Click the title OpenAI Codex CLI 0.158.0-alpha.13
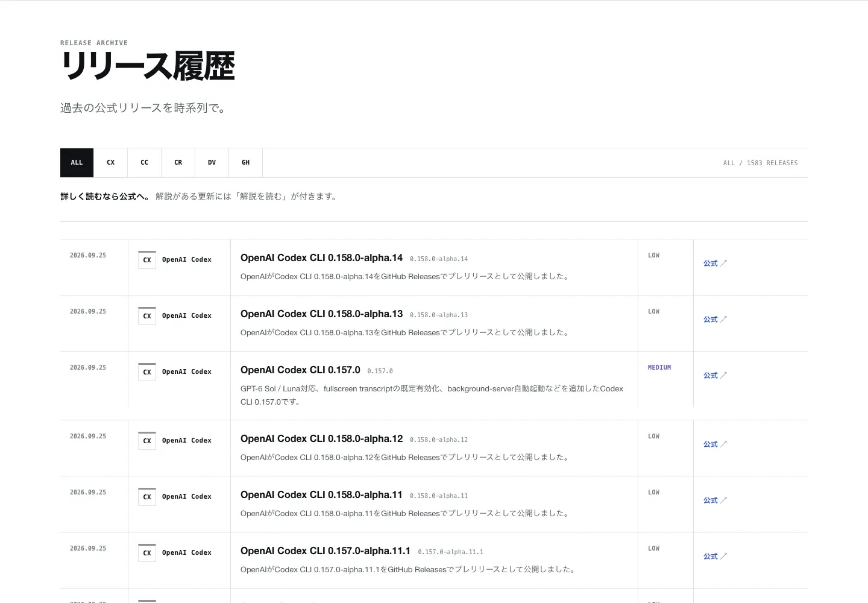Screen dimensions: 868x603 (x=321, y=314)
